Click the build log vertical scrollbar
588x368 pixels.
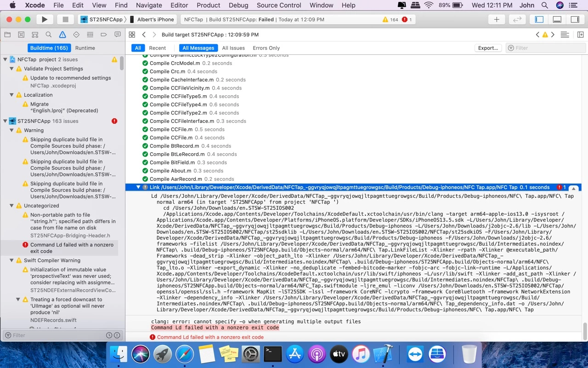point(585,330)
